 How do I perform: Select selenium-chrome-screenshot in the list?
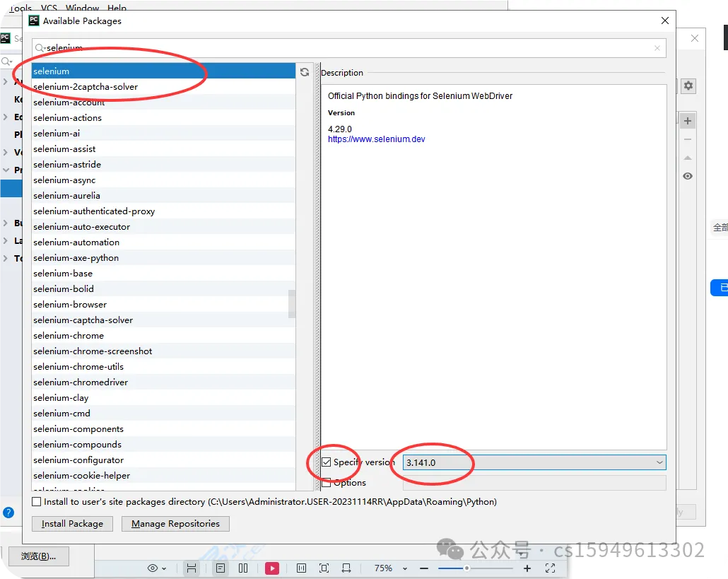163,351
